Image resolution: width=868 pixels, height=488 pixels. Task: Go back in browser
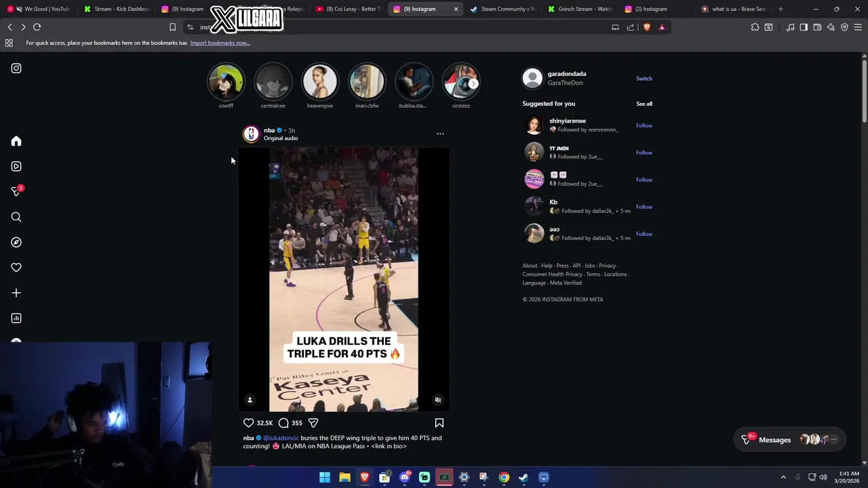point(9,27)
